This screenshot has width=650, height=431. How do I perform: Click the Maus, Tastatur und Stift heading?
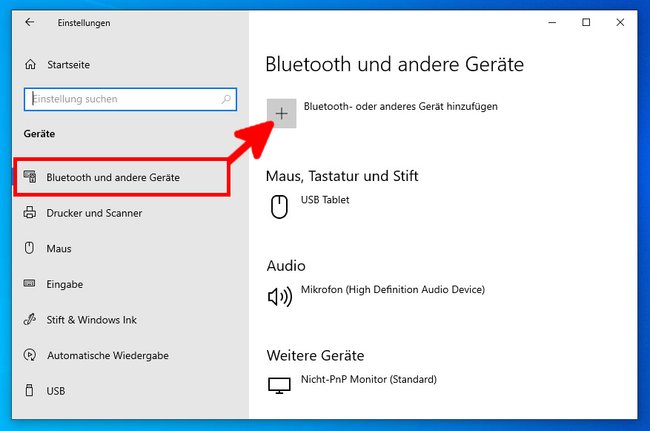click(342, 176)
